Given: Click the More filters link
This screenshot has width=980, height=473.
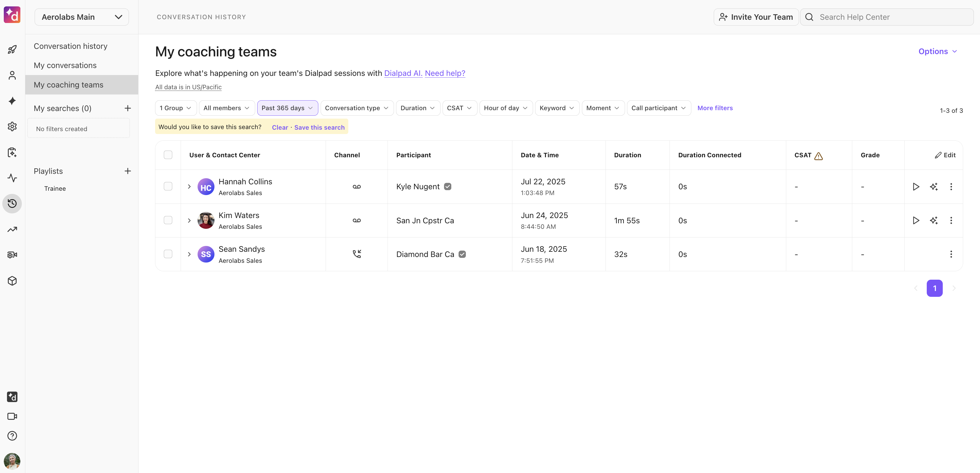Looking at the screenshot, I should tap(715, 108).
